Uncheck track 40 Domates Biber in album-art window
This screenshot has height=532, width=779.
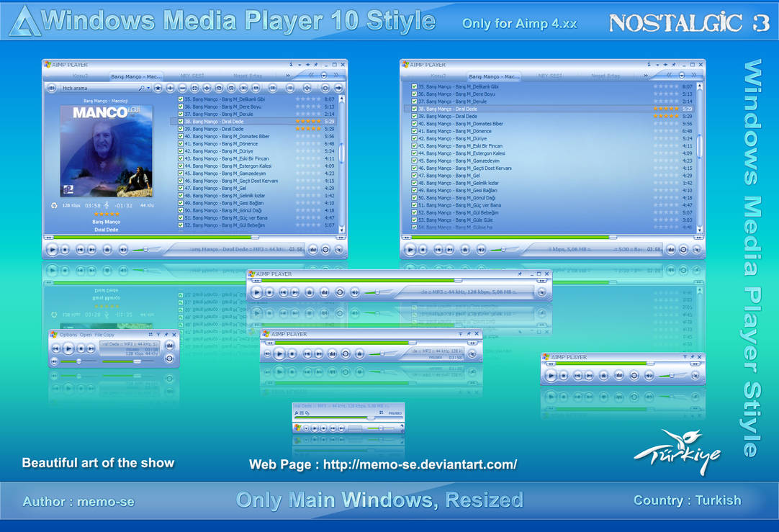coord(180,136)
